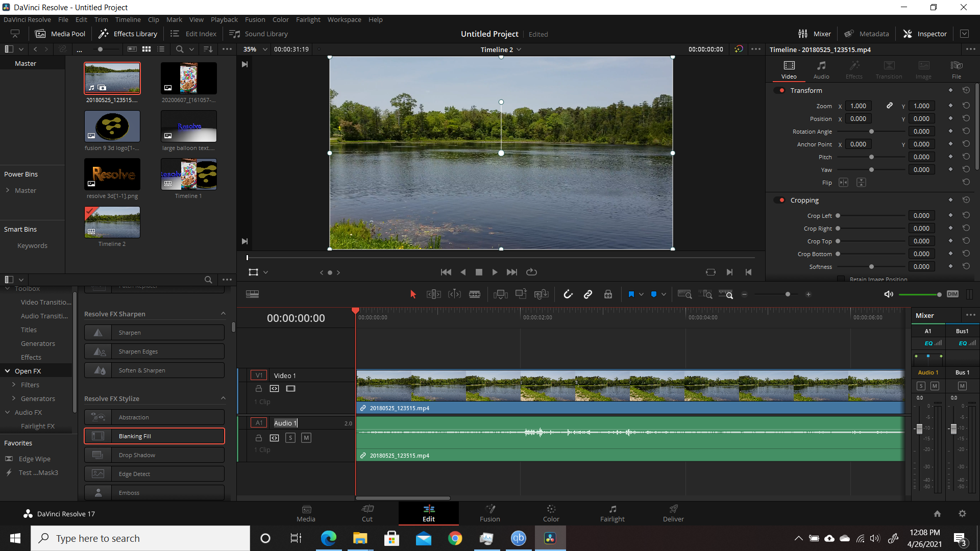Open the viewer zoom 35% dropdown

pyautogui.click(x=255, y=49)
